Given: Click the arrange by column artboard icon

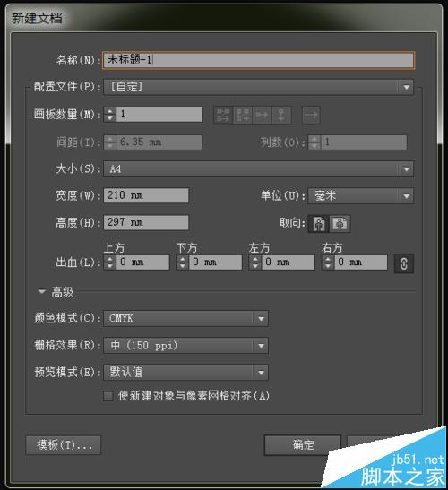Looking at the screenshot, I should point(281,115).
